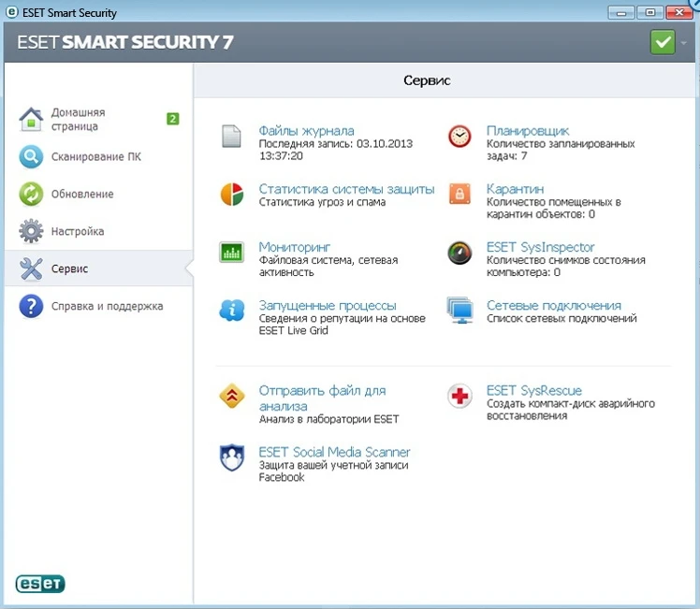Click the green checkmark protection status icon
Image resolution: width=700 pixels, height=609 pixels.
(663, 42)
